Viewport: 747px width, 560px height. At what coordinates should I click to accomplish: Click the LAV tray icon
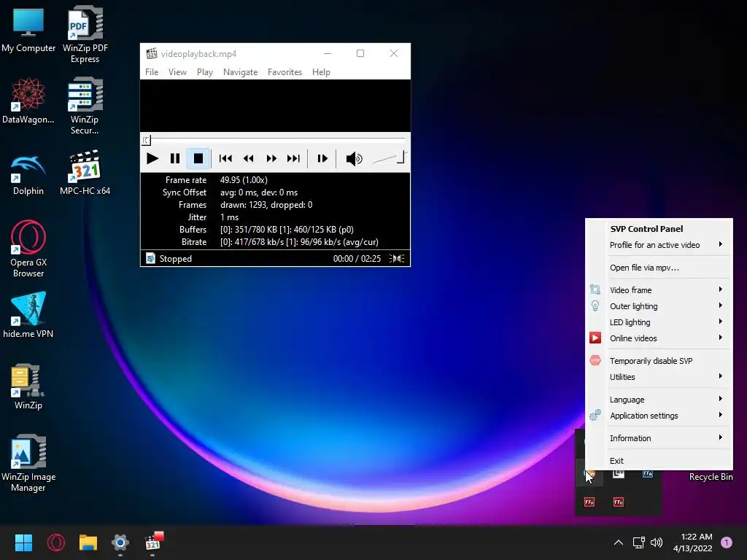619,473
